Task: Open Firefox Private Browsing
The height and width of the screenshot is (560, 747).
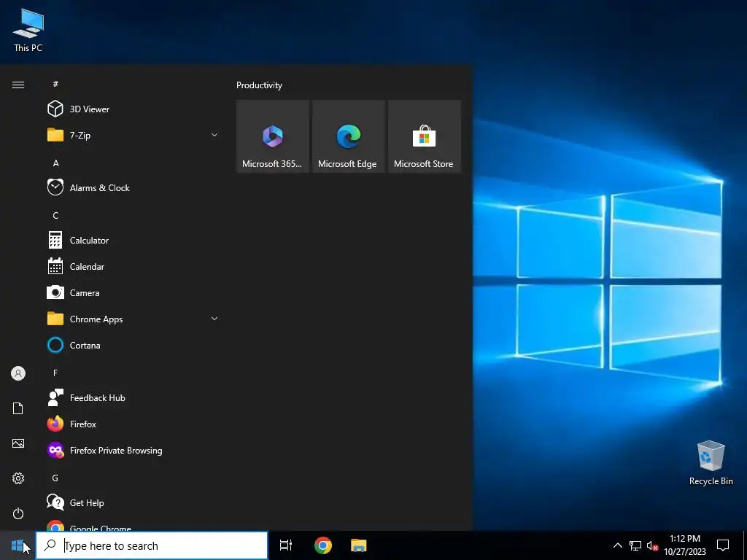Action: pyautogui.click(x=133, y=450)
